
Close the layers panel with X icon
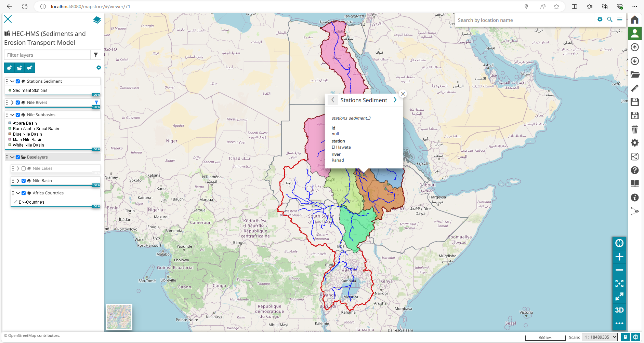8,19
